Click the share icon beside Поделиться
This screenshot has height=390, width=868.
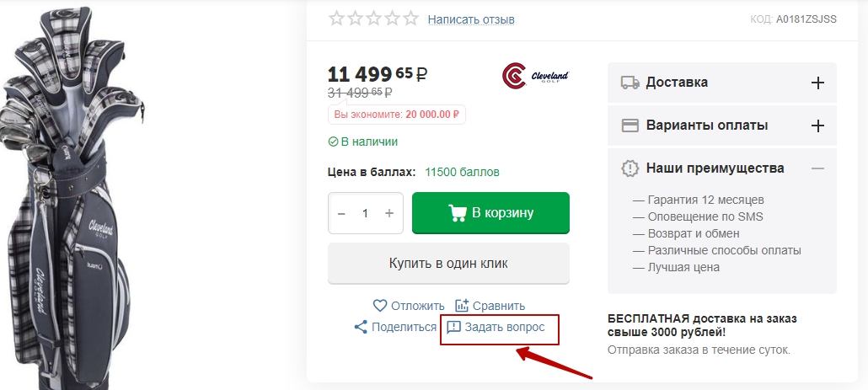[361, 327]
